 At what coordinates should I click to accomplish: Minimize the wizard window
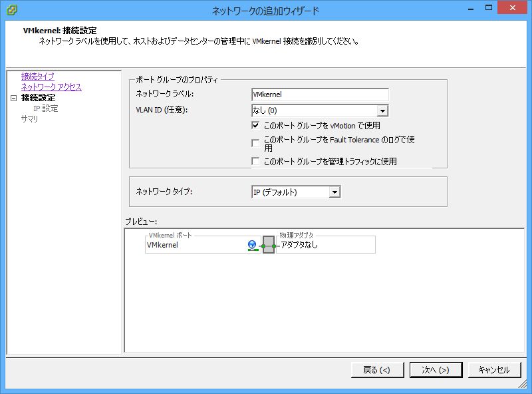tap(471, 9)
